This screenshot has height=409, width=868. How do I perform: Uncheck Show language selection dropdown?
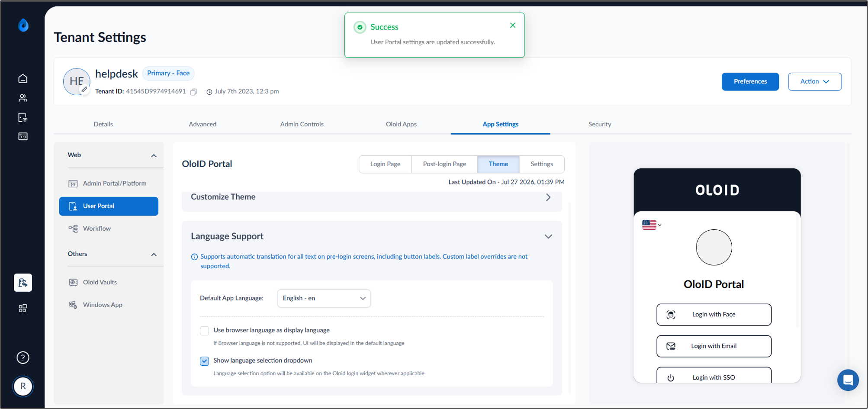click(x=205, y=361)
